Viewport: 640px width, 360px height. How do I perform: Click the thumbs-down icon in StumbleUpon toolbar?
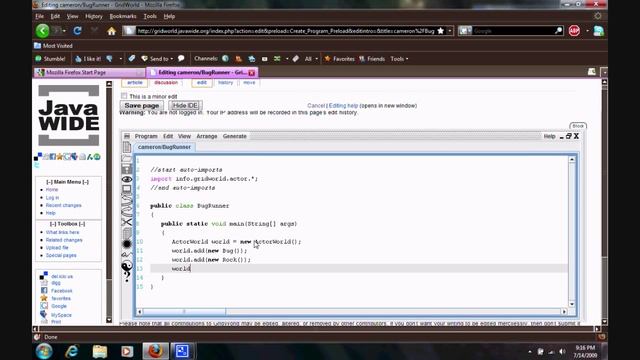(109, 59)
